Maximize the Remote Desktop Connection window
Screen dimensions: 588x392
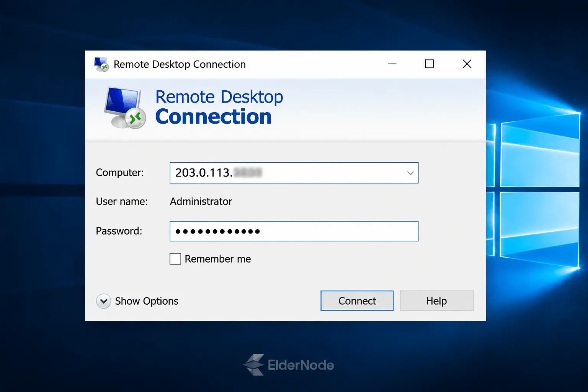click(x=429, y=64)
